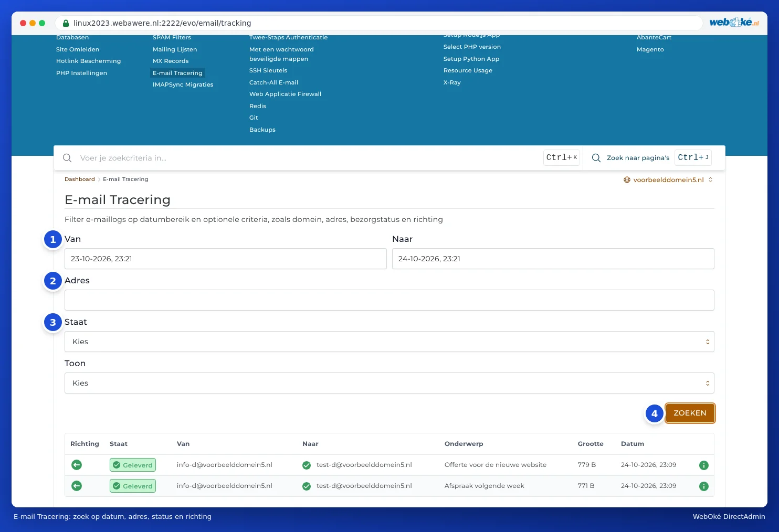
Task: Open Setup Python App link
Action: click(471, 59)
